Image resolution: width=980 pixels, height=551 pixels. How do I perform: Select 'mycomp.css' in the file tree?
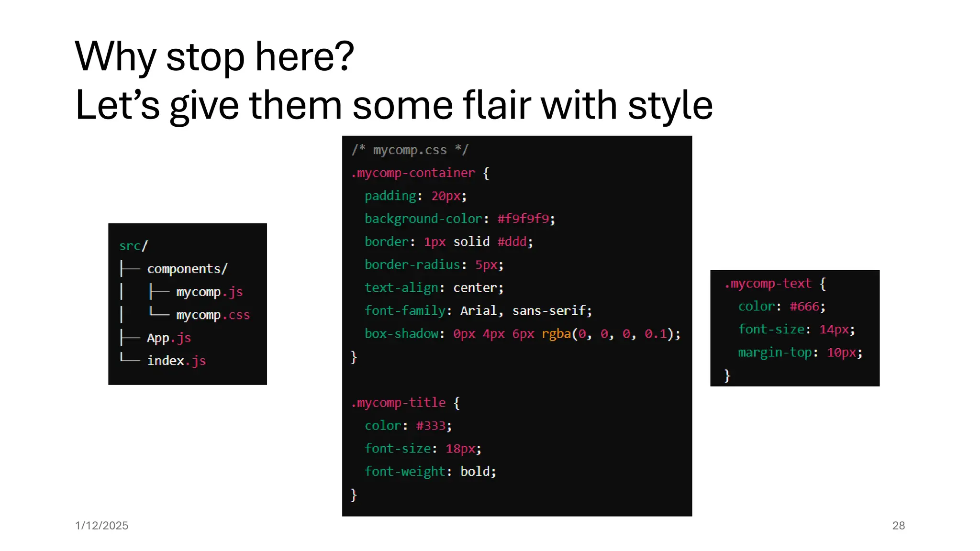tap(213, 315)
